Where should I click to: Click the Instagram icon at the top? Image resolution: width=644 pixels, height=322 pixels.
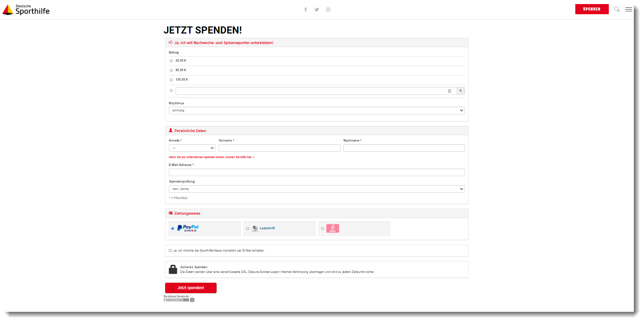pyautogui.click(x=328, y=9)
